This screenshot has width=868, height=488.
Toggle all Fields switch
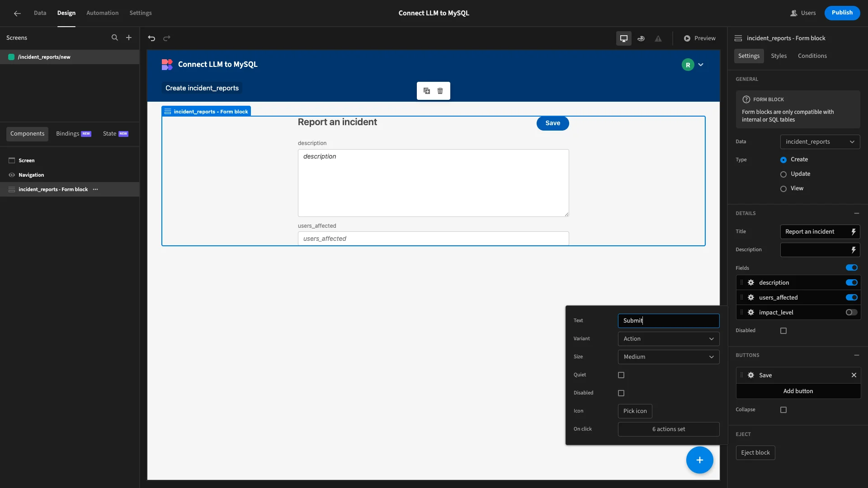pyautogui.click(x=852, y=267)
